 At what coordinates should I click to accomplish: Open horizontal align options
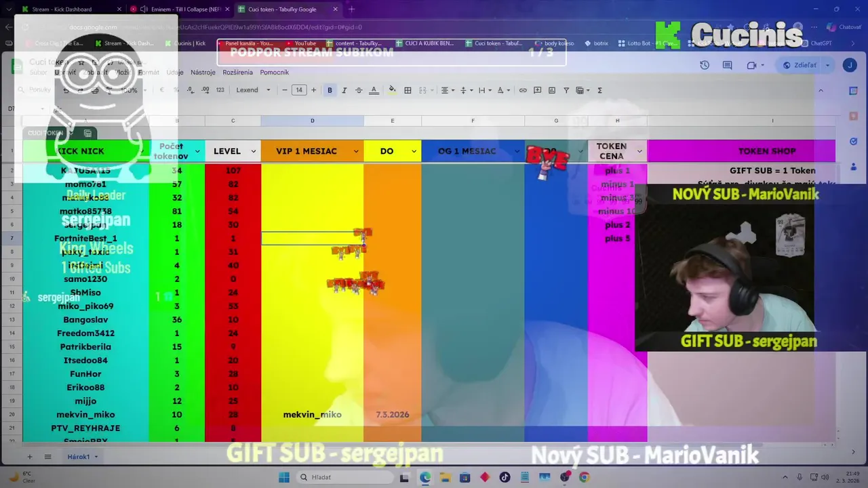tap(447, 90)
